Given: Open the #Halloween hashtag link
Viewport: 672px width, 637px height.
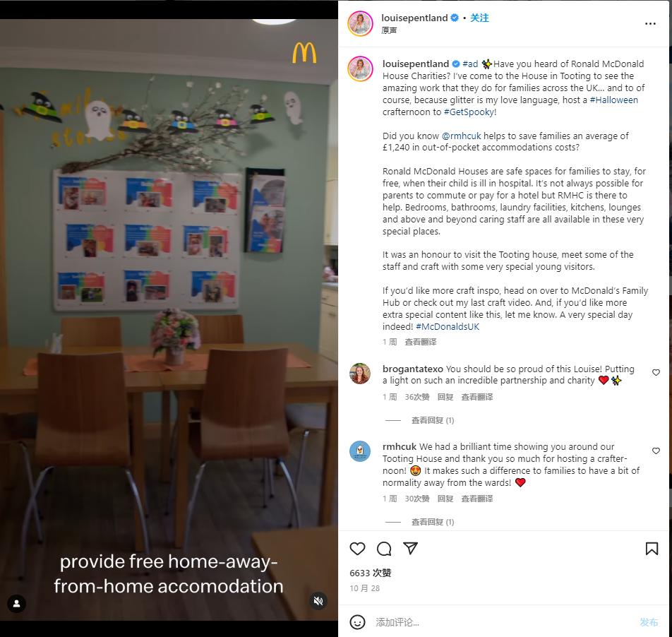Looking at the screenshot, I should [x=613, y=100].
